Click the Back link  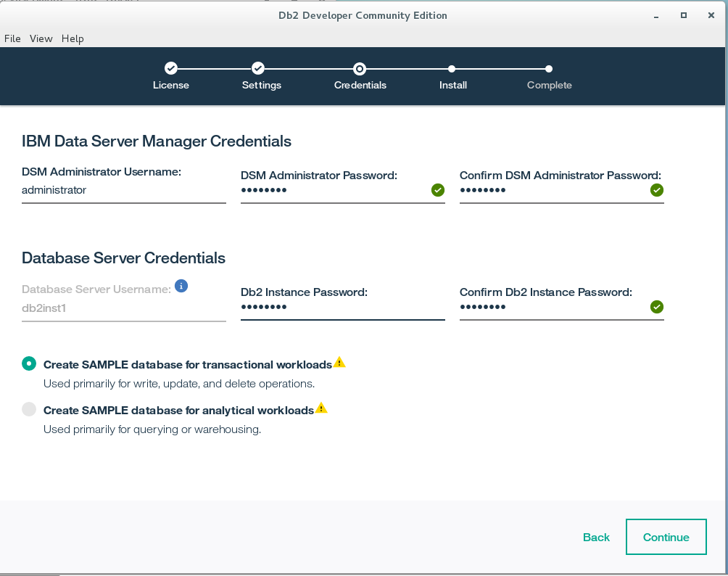[x=596, y=537]
